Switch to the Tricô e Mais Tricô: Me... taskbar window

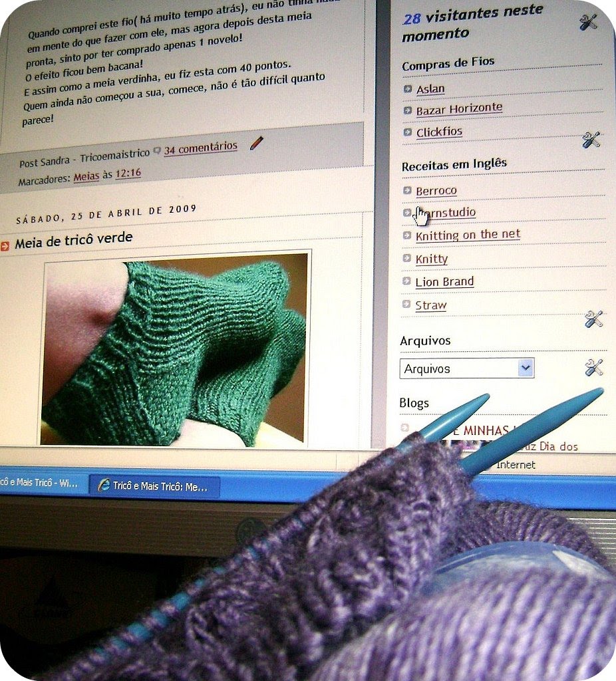pyautogui.click(x=154, y=485)
